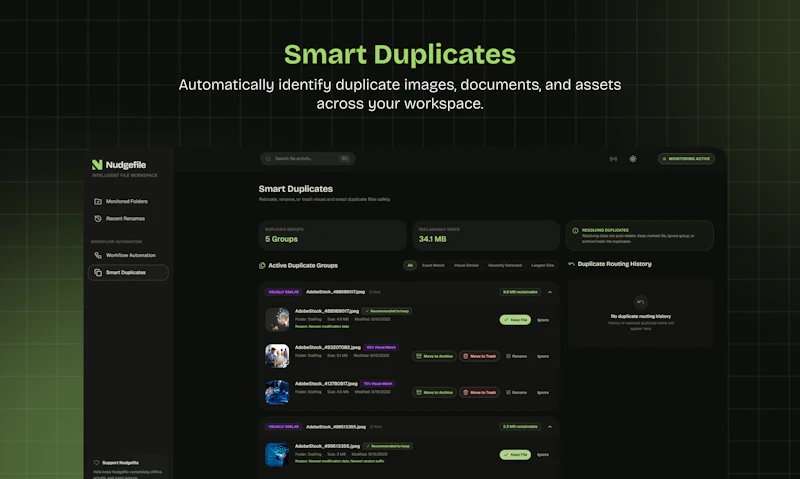Click Visually Similar tag of 488989017 group
The width and height of the screenshot is (800, 479).
tap(283, 292)
